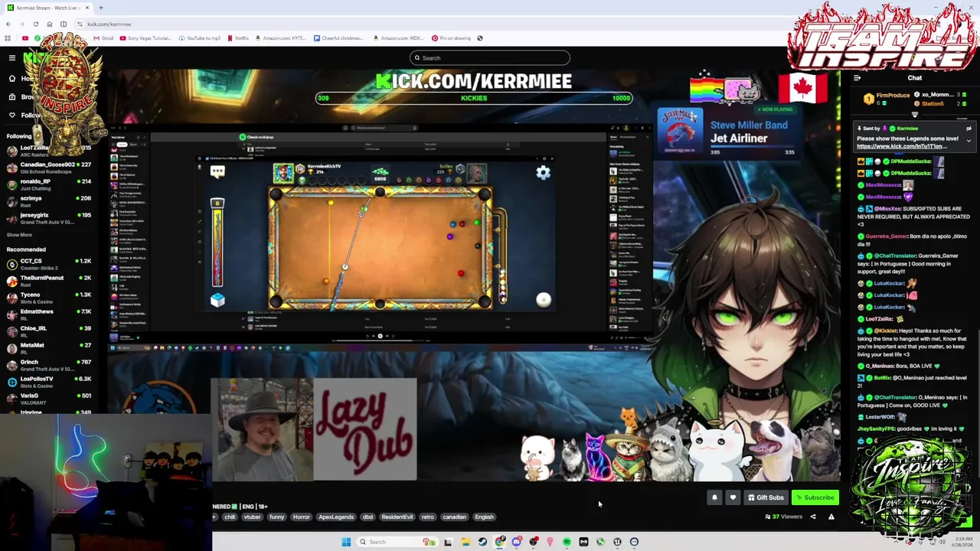Image resolution: width=980 pixels, height=551 pixels.
Task: Open Unreal Engine taskbar icon
Action: [x=617, y=542]
